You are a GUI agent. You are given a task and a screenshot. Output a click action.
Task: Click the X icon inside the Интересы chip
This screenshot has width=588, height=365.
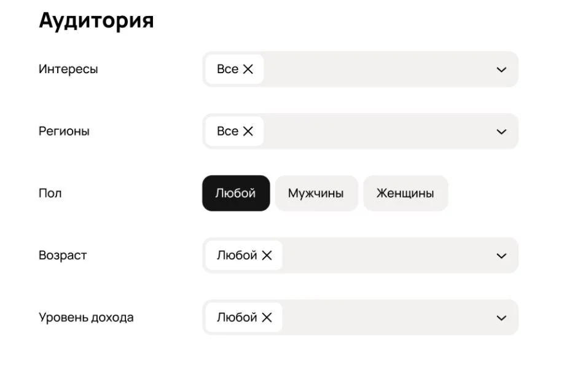click(x=249, y=69)
